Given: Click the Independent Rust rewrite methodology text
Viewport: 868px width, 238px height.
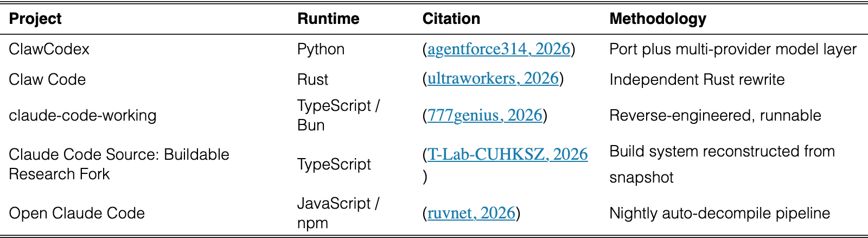Looking at the screenshot, I should tap(697, 79).
